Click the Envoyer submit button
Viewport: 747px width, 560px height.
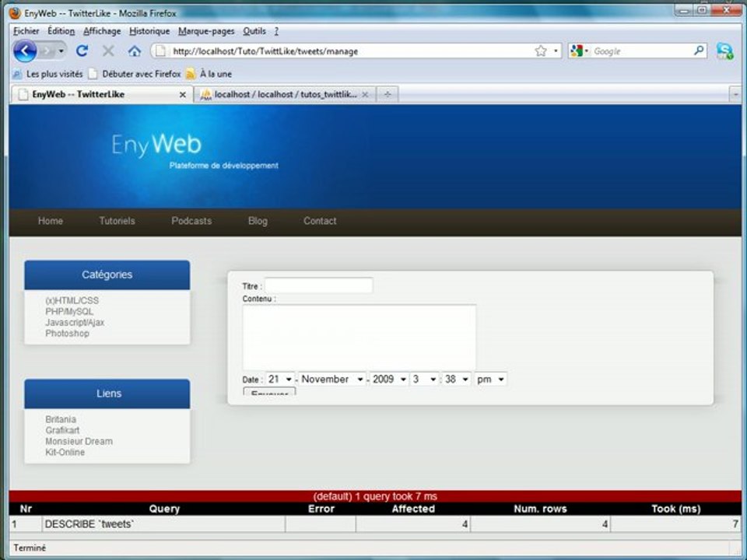270,392
